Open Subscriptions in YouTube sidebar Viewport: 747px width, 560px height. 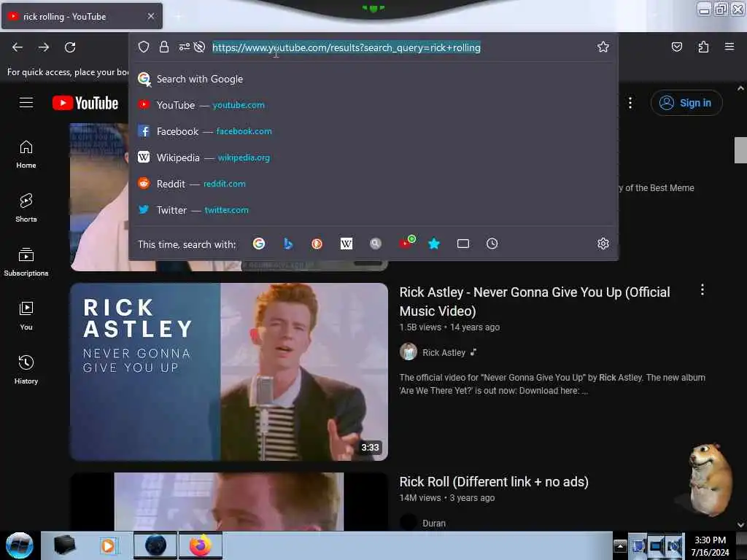[26, 262]
